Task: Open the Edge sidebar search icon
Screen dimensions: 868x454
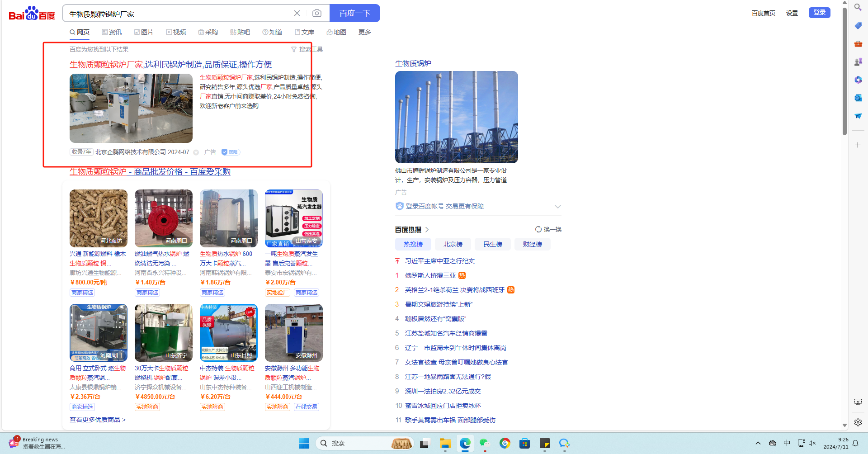Action: [858, 7]
